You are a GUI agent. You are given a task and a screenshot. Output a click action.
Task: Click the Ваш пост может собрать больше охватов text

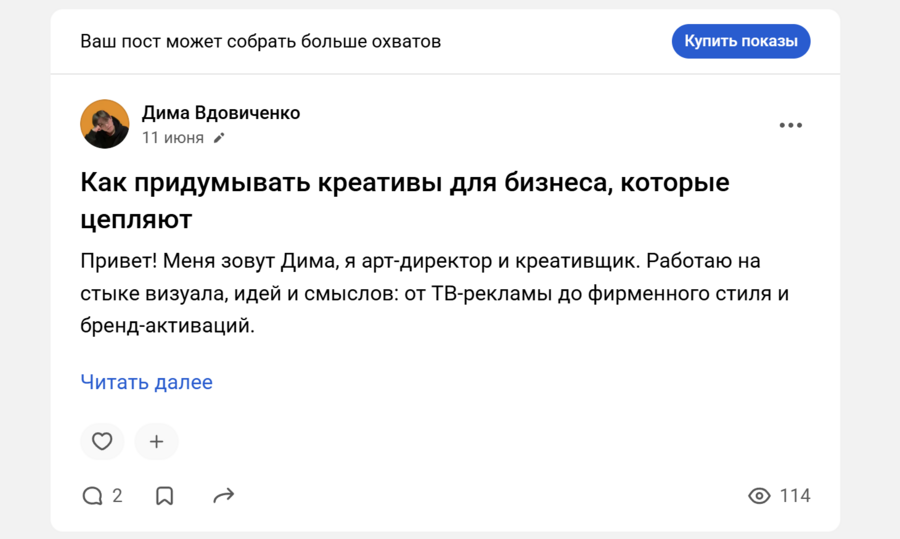(x=261, y=42)
